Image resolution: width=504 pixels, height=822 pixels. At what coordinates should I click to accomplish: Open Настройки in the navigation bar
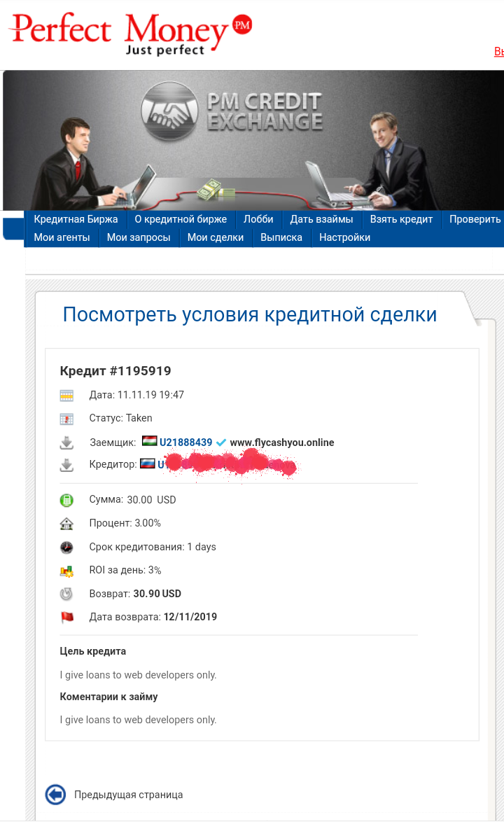(344, 237)
